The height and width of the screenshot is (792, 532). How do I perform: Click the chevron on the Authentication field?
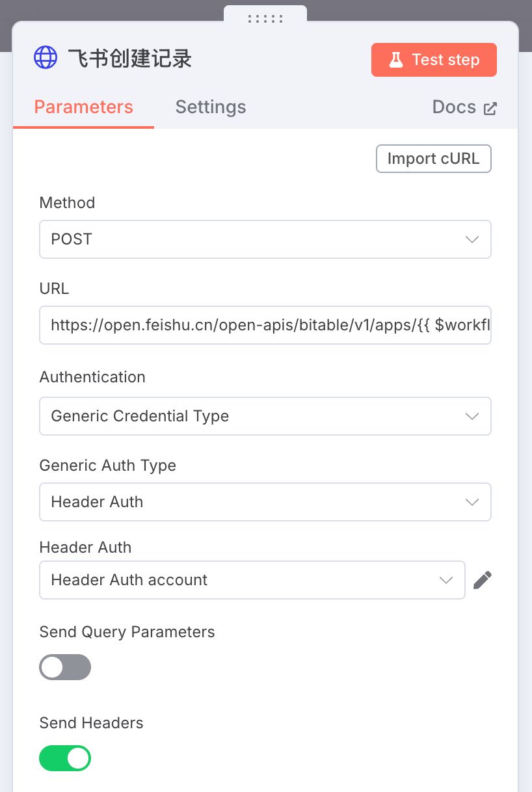(x=472, y=416)
